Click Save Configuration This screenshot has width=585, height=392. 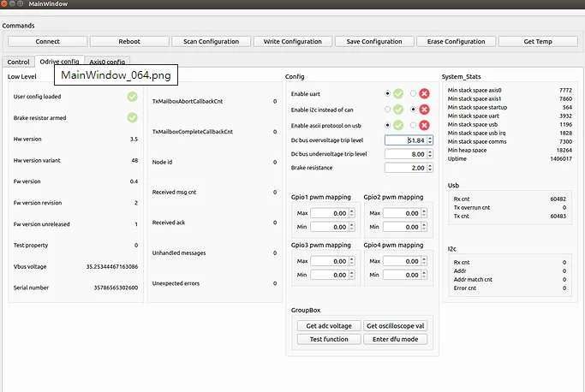374,41
